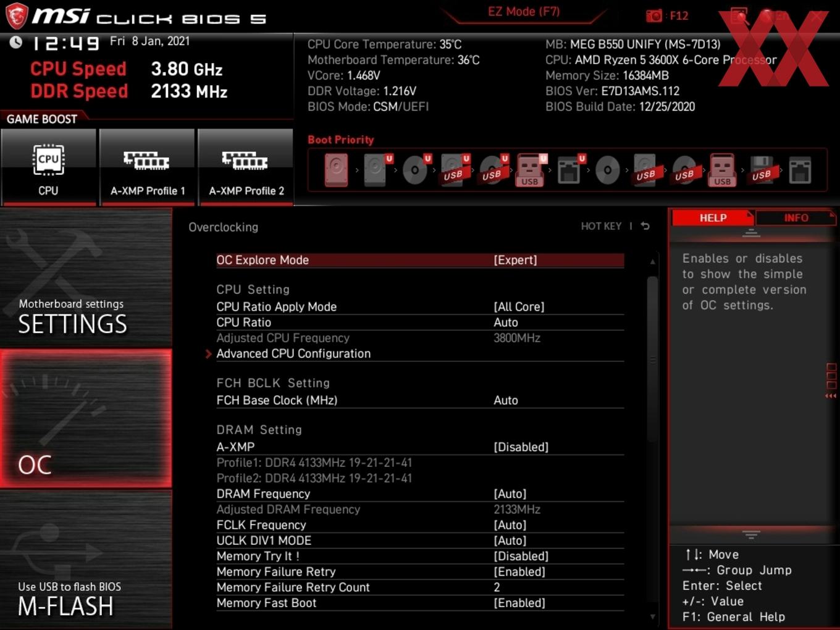Image resolution: width=840 pixels, height=630 pixels.
Task: Click Profile1: DDR4 4133MHz 19-21-21-41 text
Action: coord(314,463)
